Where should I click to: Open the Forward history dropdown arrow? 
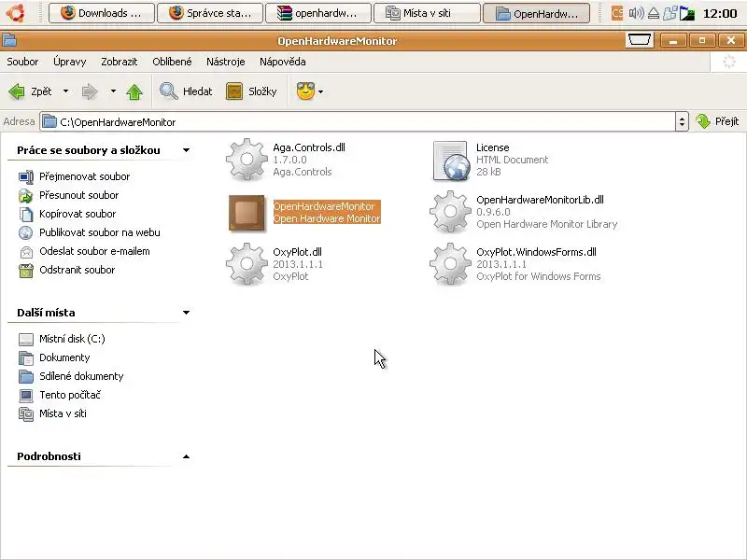click(x=113, y=91)
